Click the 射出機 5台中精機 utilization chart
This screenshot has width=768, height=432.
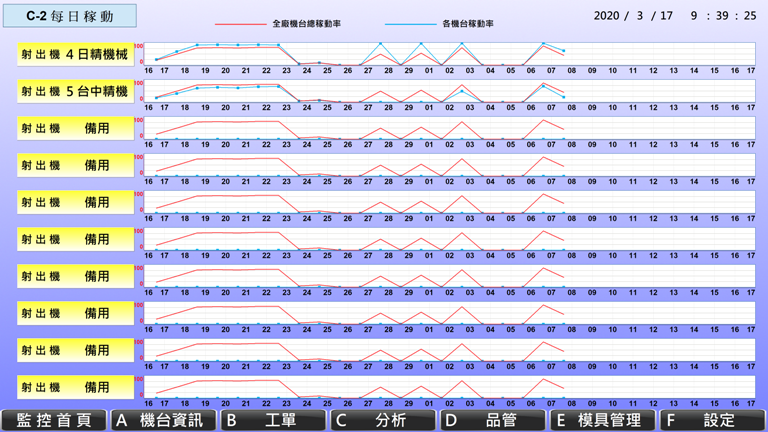(x=450, y=91)
